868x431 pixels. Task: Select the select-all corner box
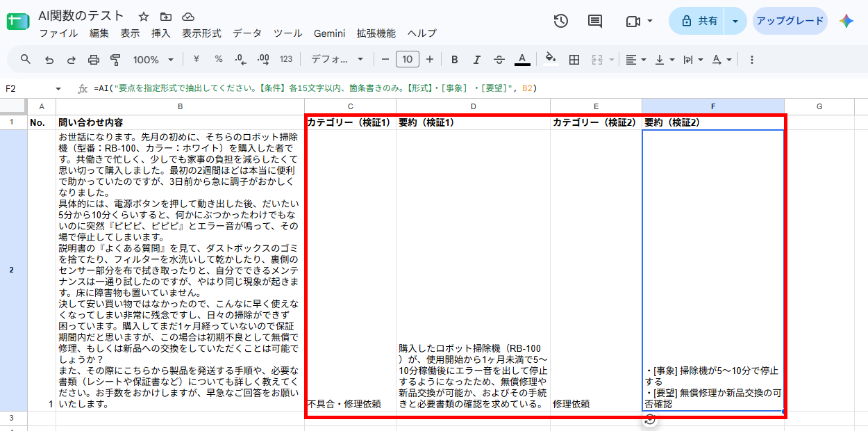coord(13,106)
